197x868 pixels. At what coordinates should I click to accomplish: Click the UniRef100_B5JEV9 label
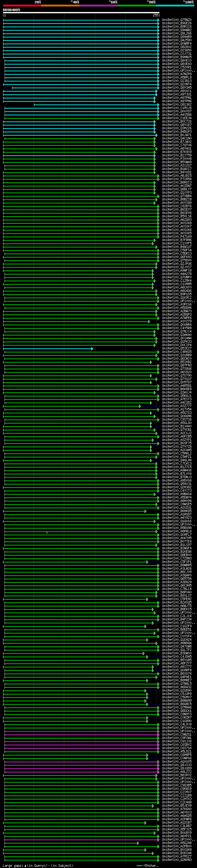click(x=176, y=806)
